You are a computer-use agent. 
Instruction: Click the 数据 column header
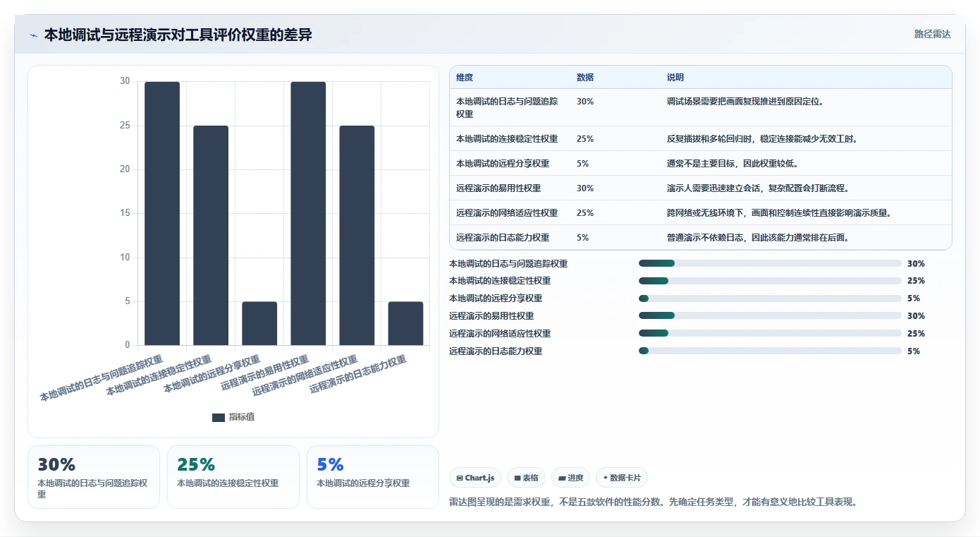(585, 78)
